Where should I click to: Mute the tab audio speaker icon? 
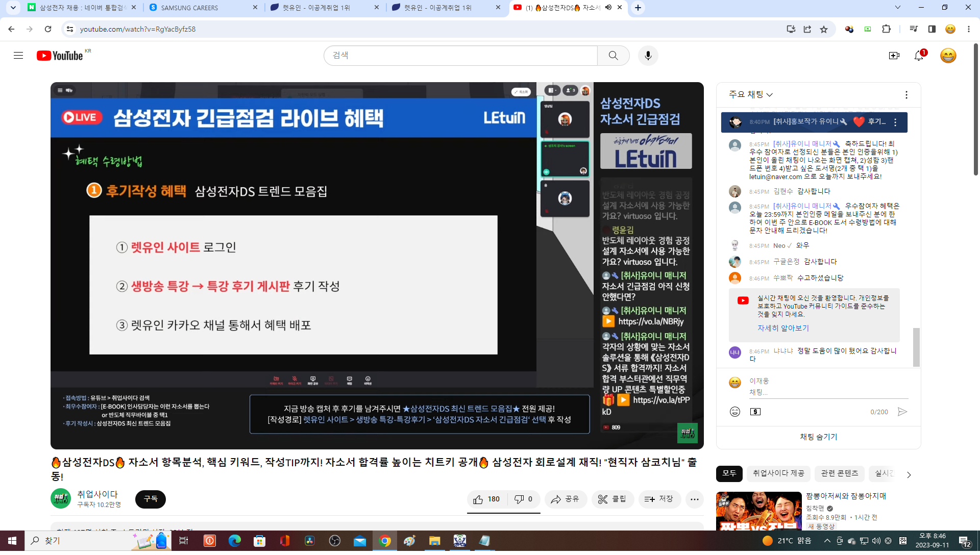(608, 7)
